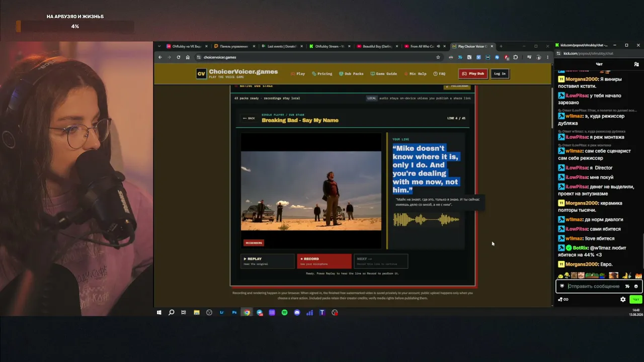Click the ChoicerVoicer.games CV logo
Viewport: 644px width, 362px height.
pyautogui.click(x=201, y=73)
